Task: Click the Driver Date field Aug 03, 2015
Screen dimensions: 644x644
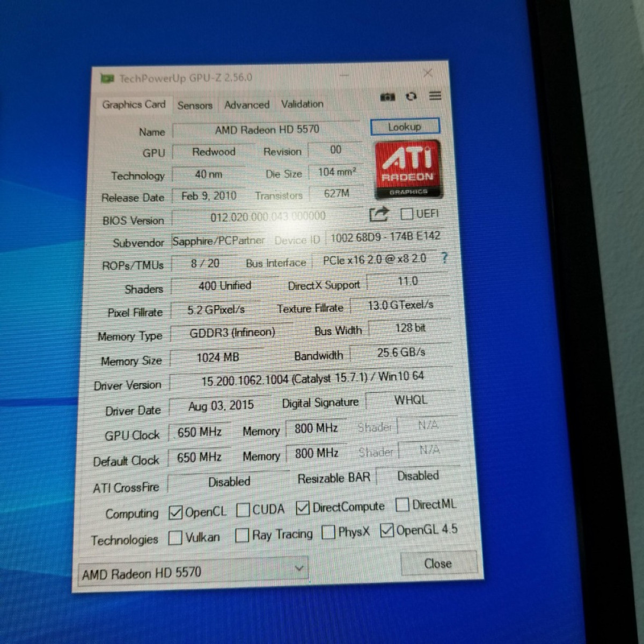Action: (221, 406)
